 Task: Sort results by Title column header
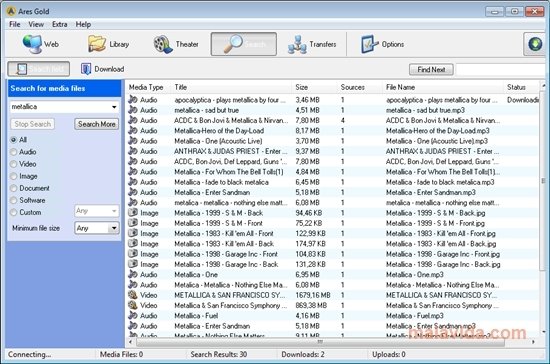coord(232,87)
